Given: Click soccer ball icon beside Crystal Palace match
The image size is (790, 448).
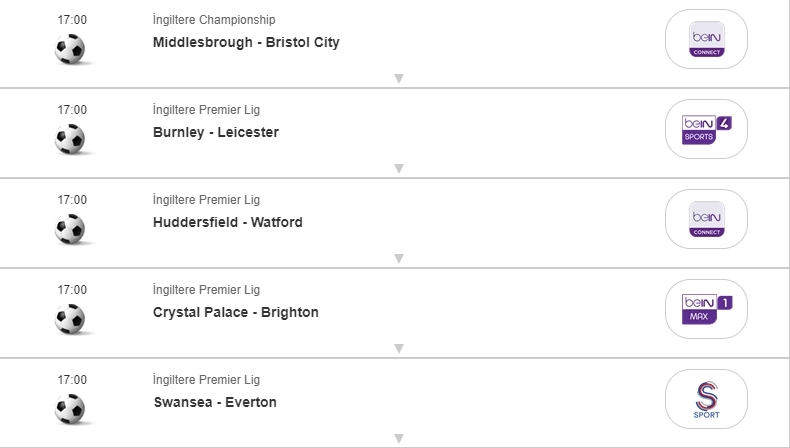Looking at the screenshot, I should (70, 319).
